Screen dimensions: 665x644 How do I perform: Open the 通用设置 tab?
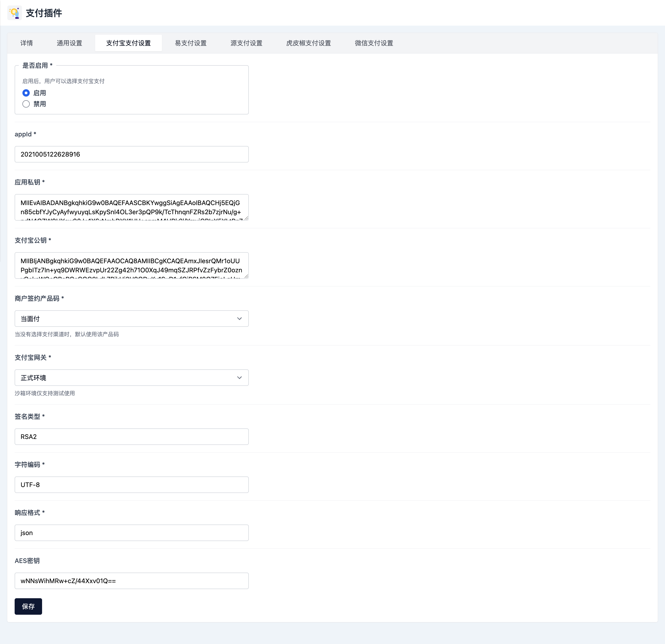point(69,43)
